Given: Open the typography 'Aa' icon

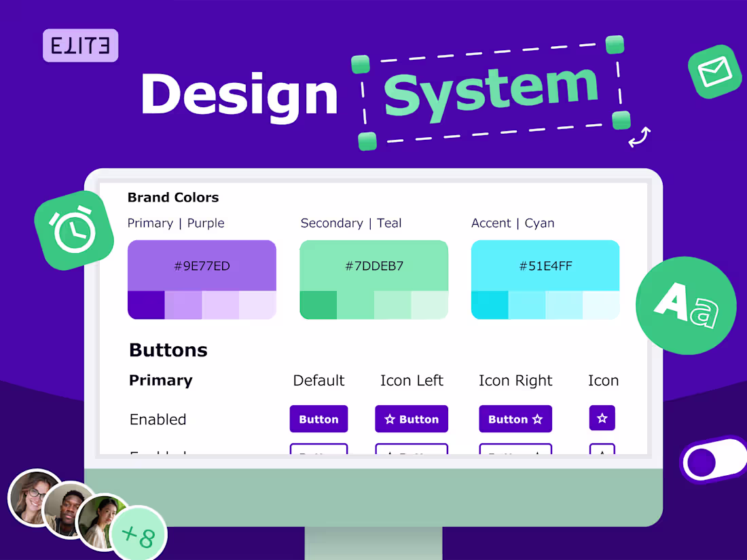Looking at the screenshot, I should (x=685, y=305).
